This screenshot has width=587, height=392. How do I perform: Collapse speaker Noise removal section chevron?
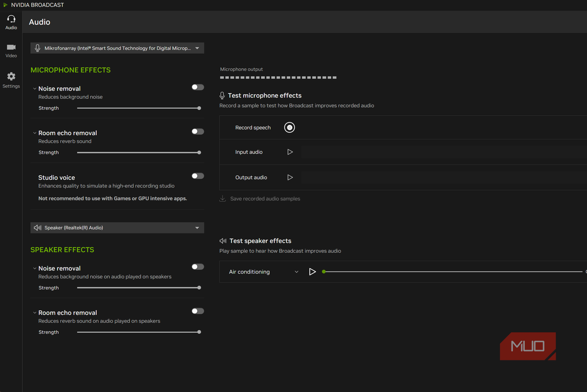[35, 269]
